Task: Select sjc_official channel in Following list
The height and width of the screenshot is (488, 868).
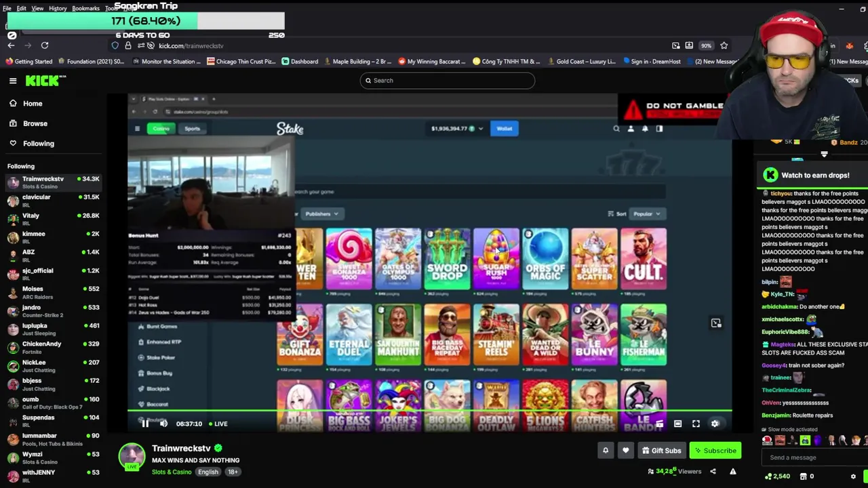Action: [53, 274]
